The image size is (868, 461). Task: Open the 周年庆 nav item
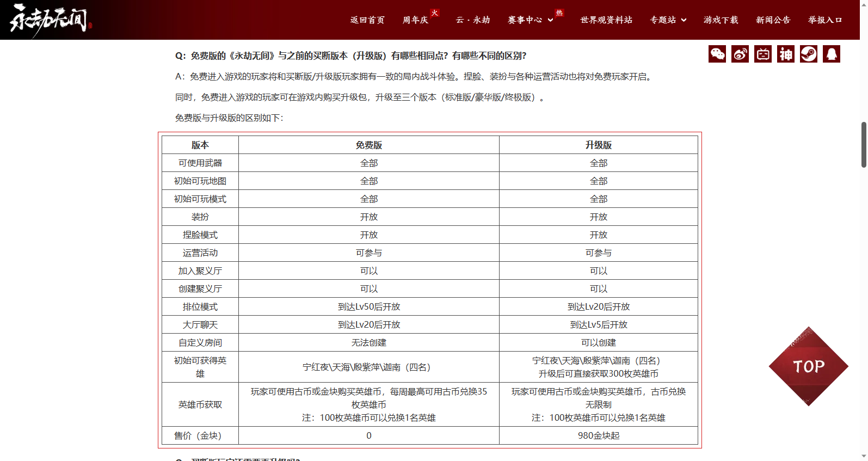(x=415, y=20)
